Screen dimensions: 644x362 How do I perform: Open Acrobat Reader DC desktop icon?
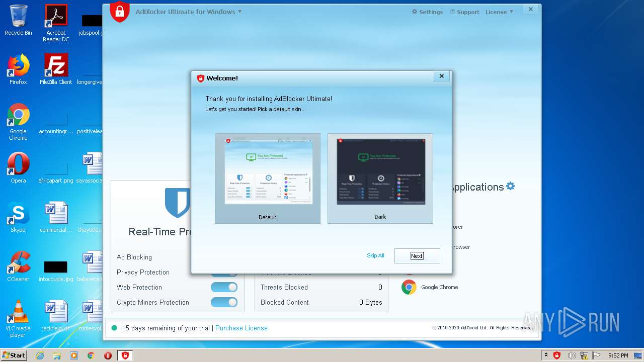point(56,23)
